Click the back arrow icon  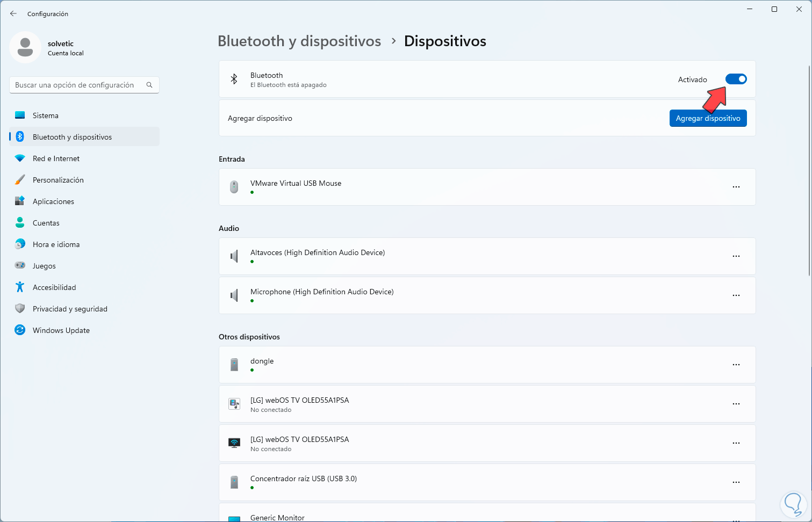[13, 13]
